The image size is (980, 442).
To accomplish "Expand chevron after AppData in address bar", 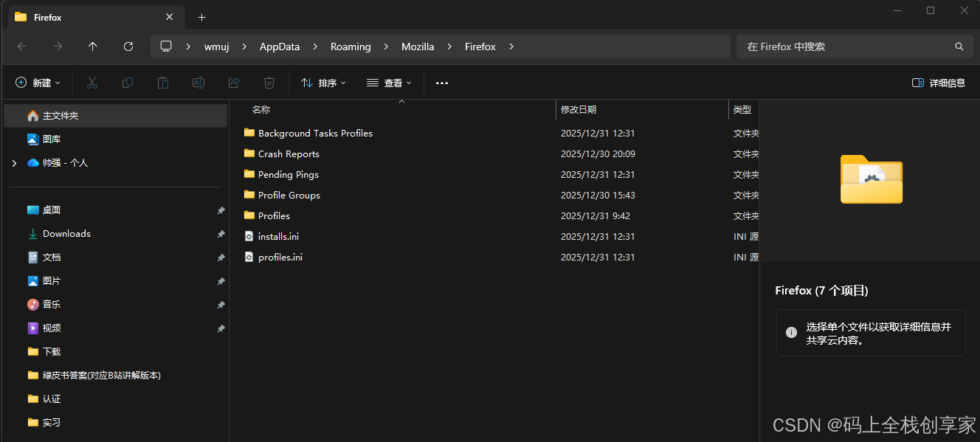I will [315, 46].
